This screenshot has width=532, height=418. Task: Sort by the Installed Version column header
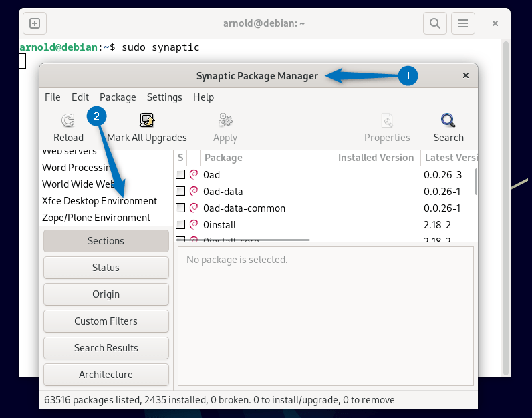coord(377,158)
